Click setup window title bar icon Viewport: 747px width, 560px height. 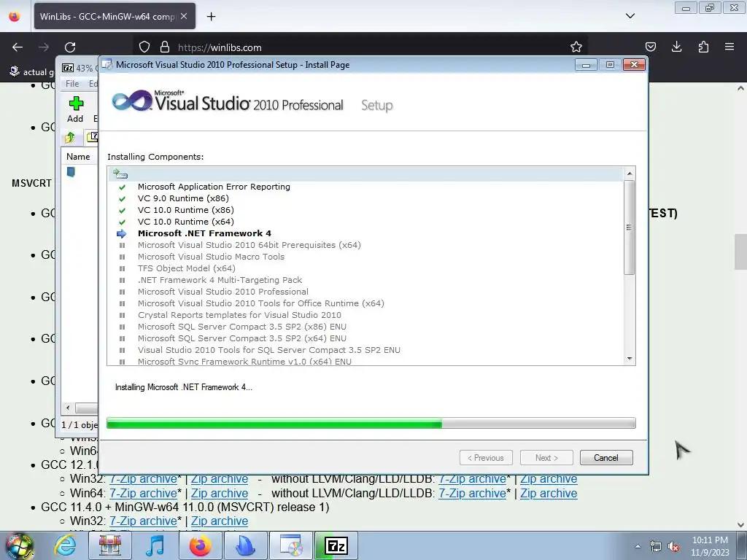tap(107, 65)
